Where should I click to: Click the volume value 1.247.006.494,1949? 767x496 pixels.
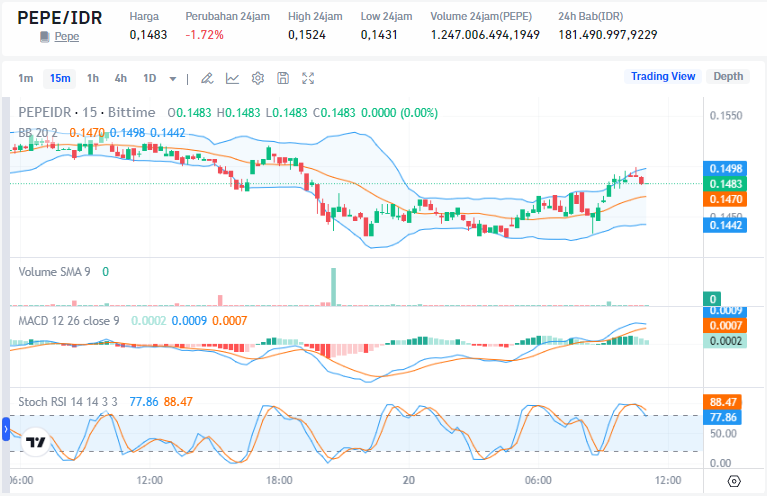[x=485, y=35]
